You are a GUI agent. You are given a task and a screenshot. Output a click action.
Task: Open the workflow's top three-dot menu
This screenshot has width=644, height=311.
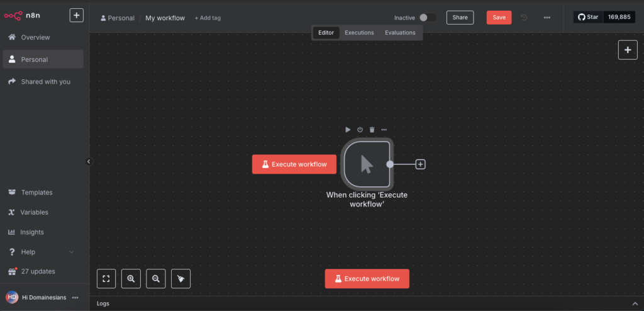coord(547,18)
